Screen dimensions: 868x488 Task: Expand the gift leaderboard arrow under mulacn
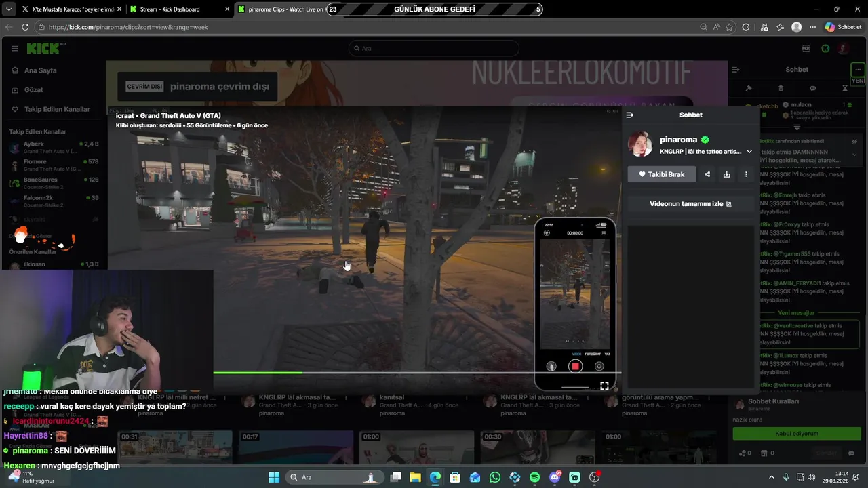point(797,127)
